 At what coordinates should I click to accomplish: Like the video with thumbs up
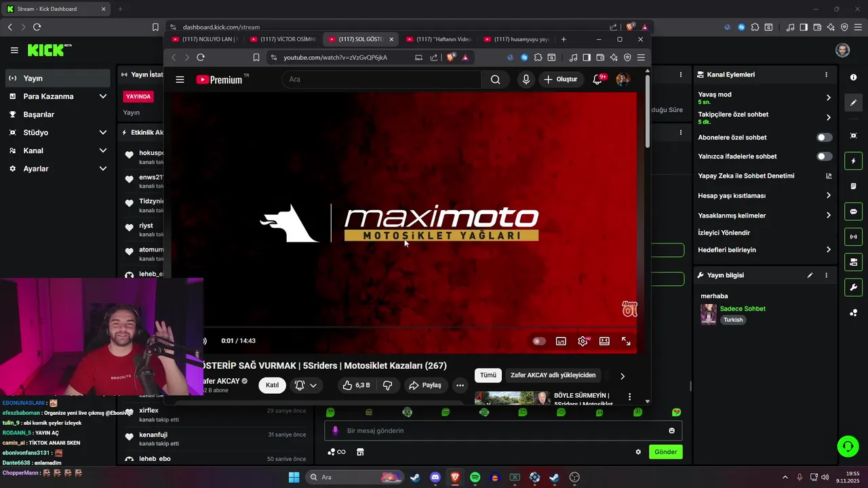357,385
